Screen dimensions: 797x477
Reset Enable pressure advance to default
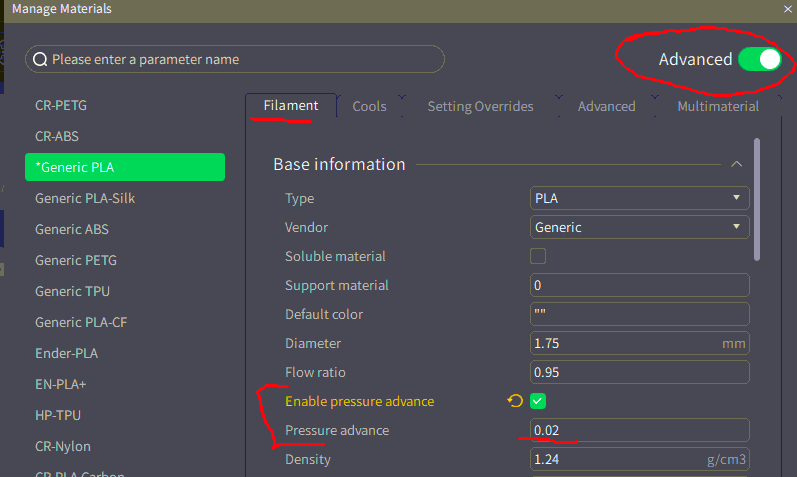coord(515,401)
